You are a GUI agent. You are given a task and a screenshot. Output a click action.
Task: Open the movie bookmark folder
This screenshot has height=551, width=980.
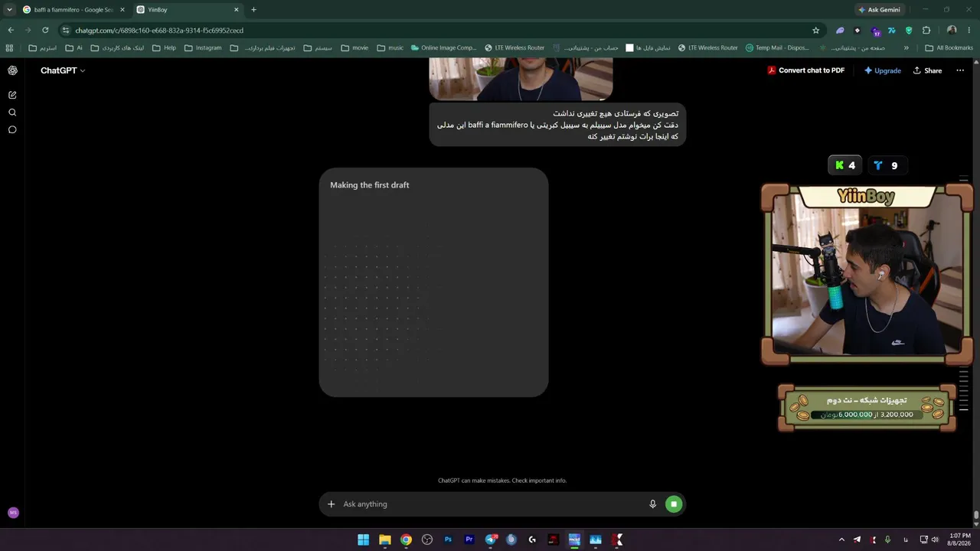(354, 47)
